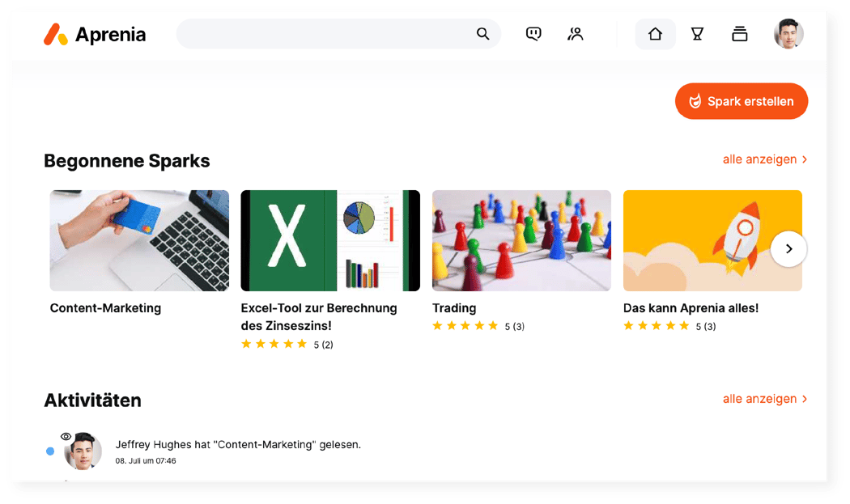Open the Excel-Tool spark thumbnail
The image size is (850, 504).
[330, 240]
